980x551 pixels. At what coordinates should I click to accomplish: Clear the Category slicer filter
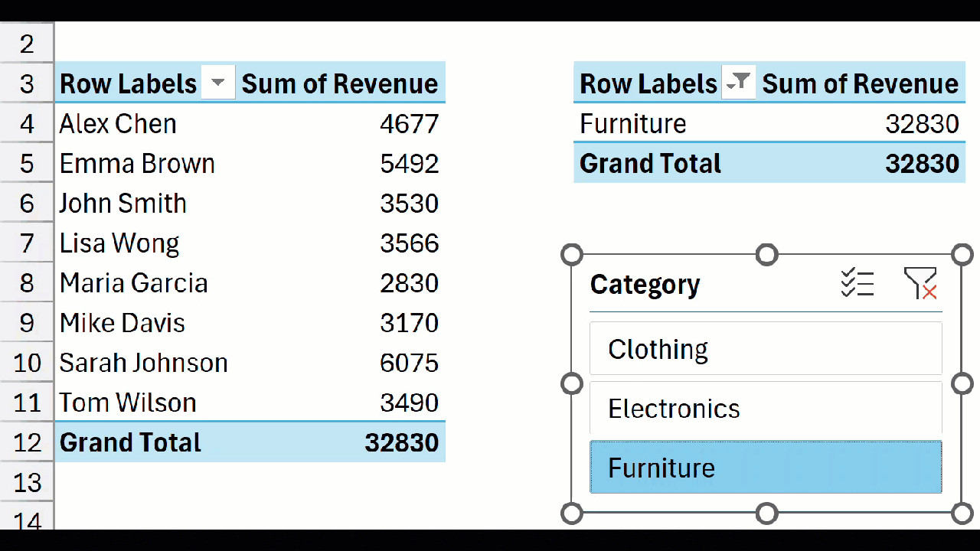click(921, 283)
